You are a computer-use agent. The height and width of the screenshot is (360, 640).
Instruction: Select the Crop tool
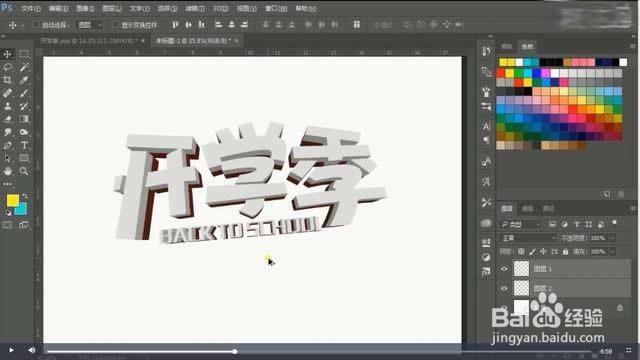click(7, 80)
